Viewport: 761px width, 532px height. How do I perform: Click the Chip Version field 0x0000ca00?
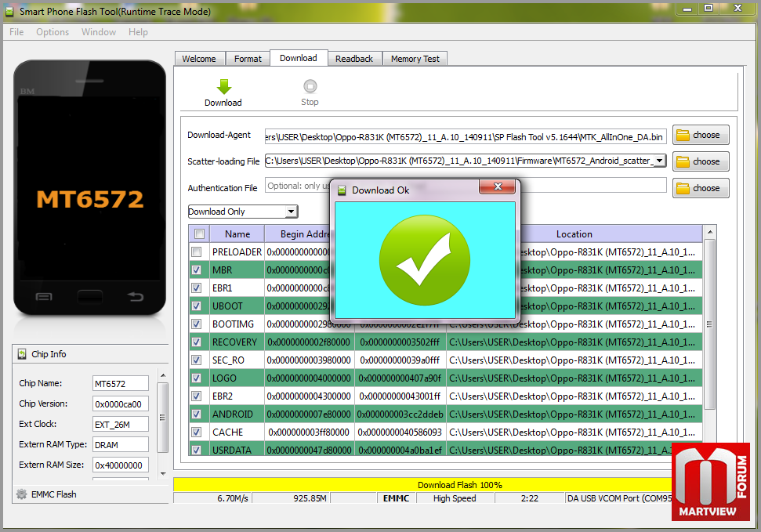[x=121, y=404]
